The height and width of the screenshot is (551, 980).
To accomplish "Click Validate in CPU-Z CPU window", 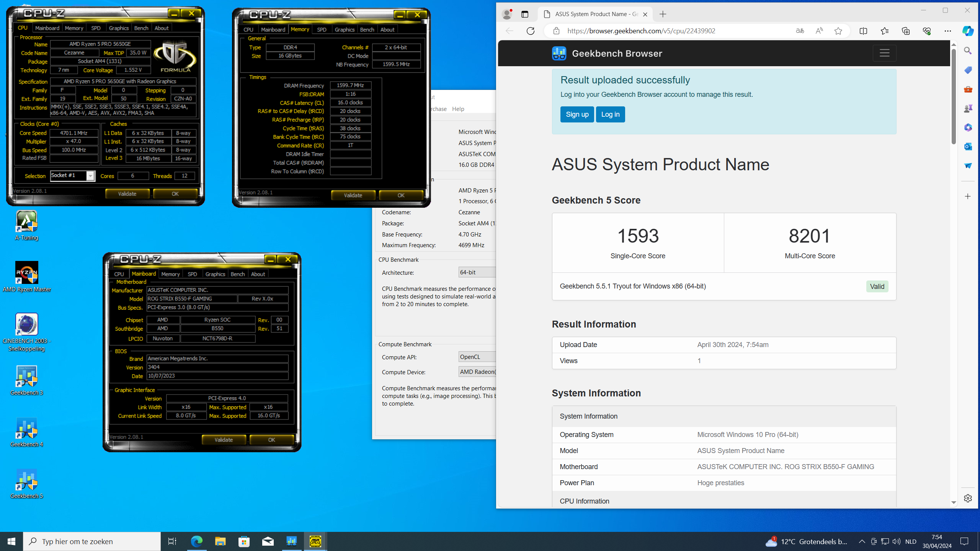I will click(127, 194).
